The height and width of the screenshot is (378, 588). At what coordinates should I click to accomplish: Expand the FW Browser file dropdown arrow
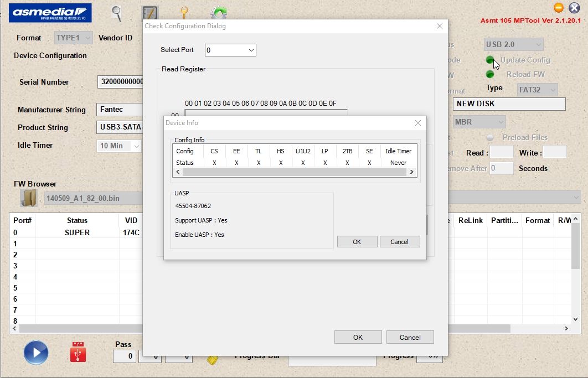[576, 198]
